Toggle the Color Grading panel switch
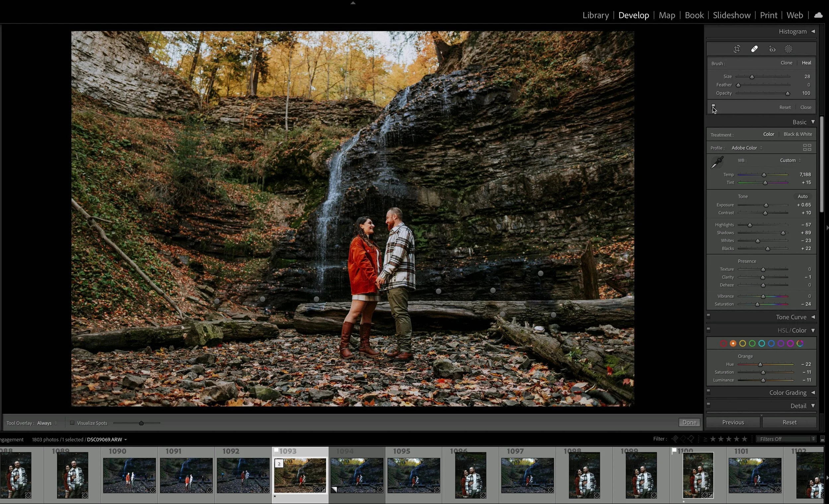Viewport: 829px width, 504px height. 708,392
